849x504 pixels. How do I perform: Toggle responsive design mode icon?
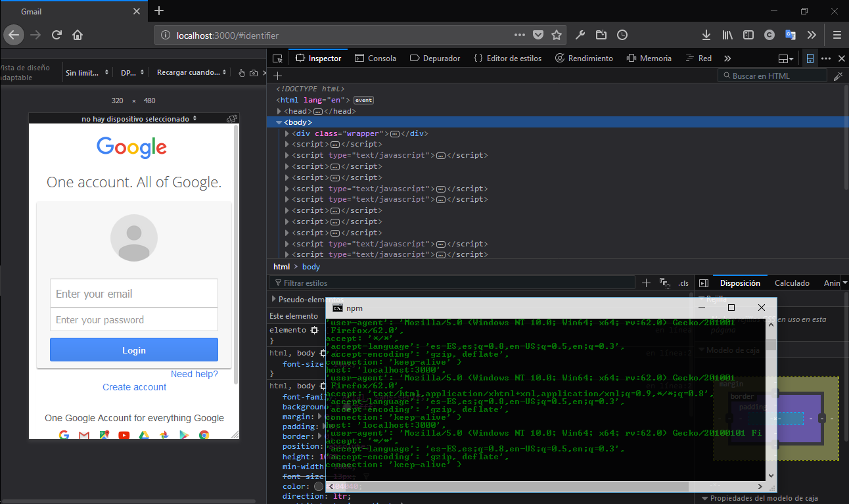pos(810,58)
